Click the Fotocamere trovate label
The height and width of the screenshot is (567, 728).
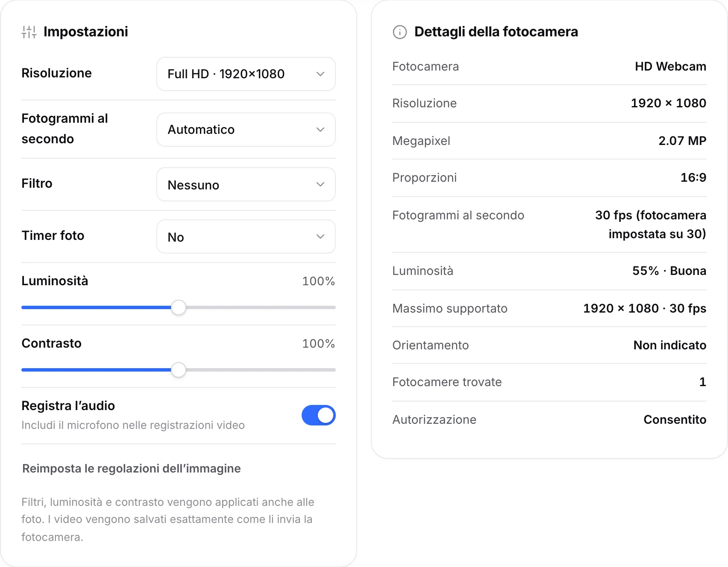pyautogui.click(x=447, y=382)
